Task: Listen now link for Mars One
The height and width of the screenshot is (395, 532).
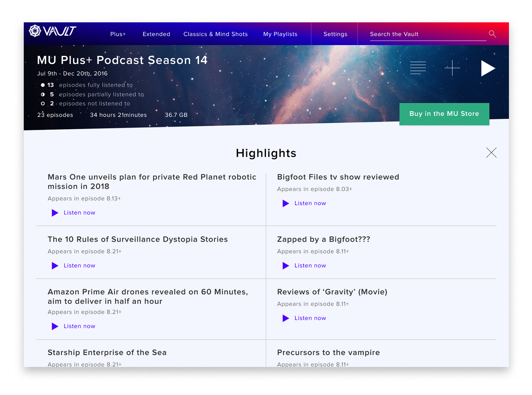Action: click(x=79, y=213)
